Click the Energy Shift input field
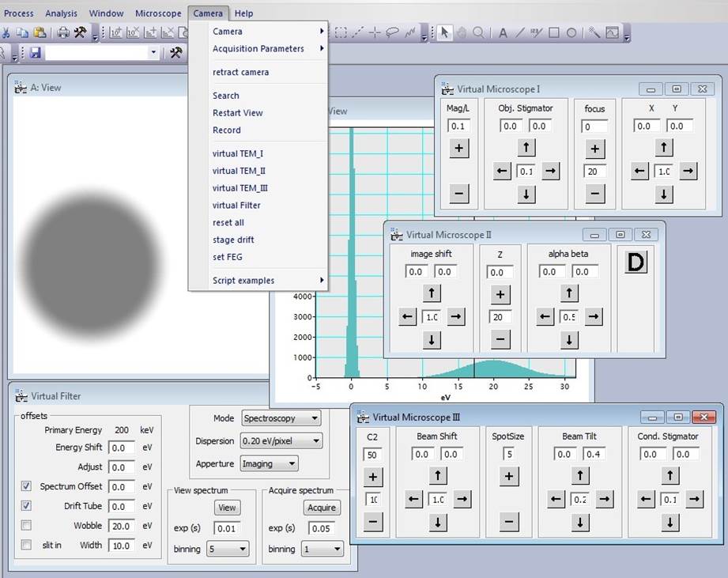 coord(122,448)
